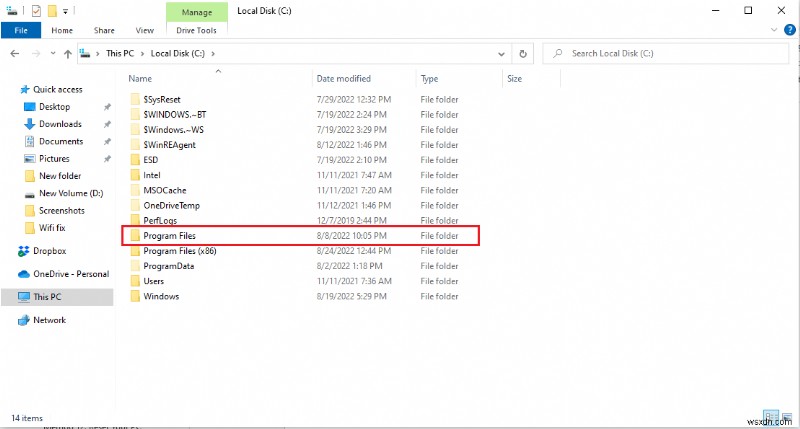Sort by the Type column header
The image size is (800, 429).
(x=430, y=79)
